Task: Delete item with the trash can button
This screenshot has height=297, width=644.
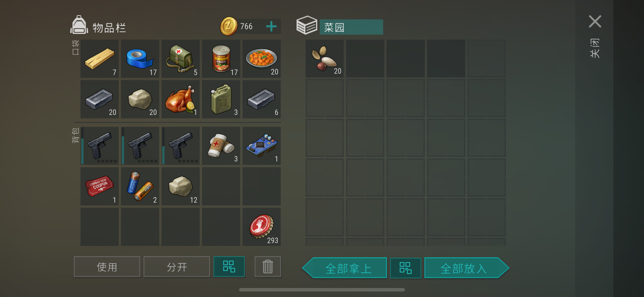Action: pos(267,267)
